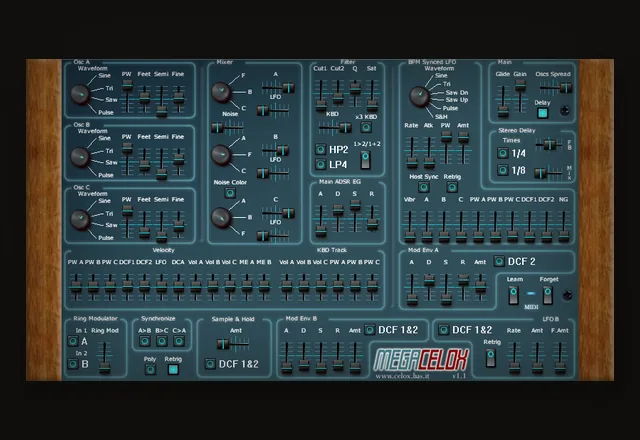Viewport: 640px width, 440px height.
Task: Click the Osc A waveform selector knob
Action: pos(80,95)
